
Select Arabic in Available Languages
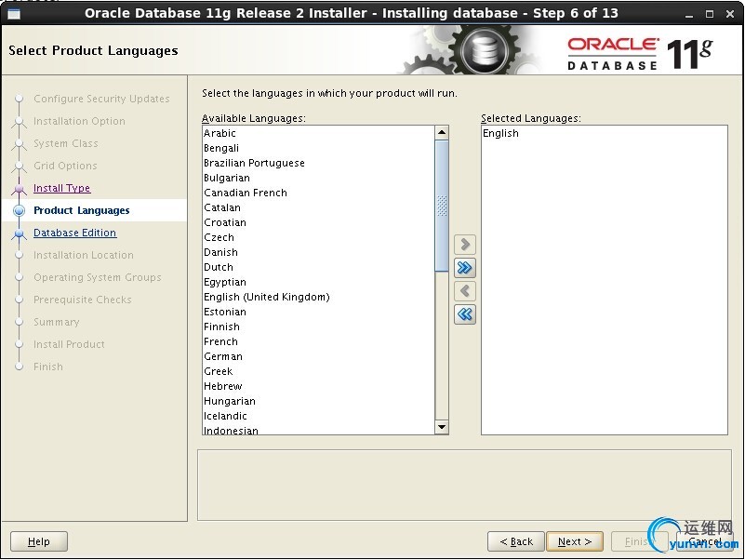click(318, 133)
